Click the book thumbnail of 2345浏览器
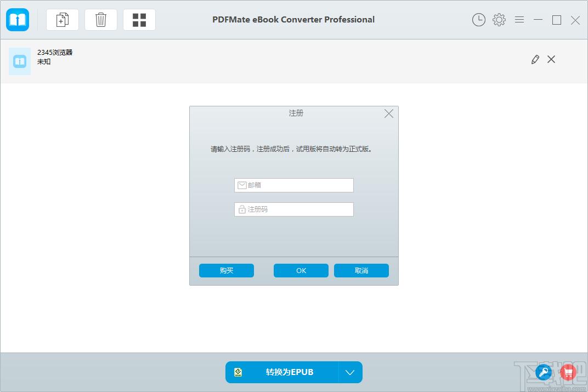This screenshot has height=392, width=588. pos(20,61)
